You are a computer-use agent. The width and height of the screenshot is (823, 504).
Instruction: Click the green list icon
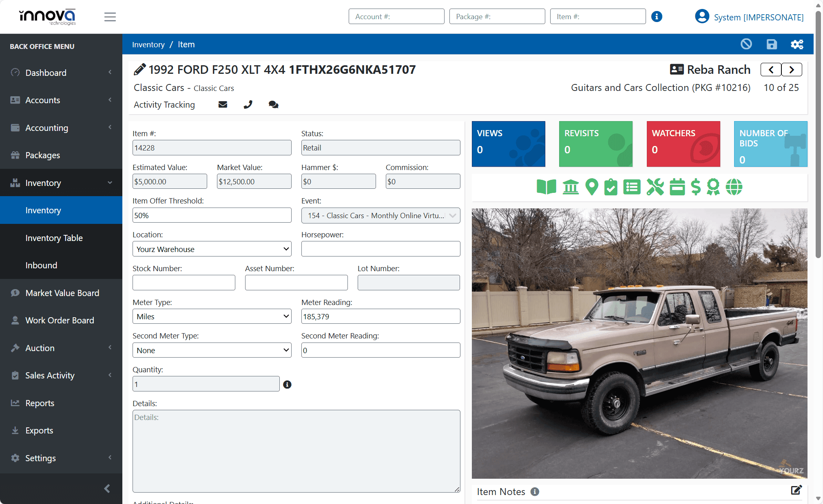[632, 187]
